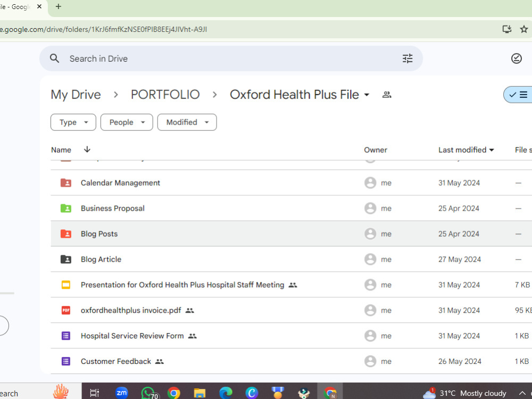Open oxfordhealthplus invoice.pdf file name

131,310
